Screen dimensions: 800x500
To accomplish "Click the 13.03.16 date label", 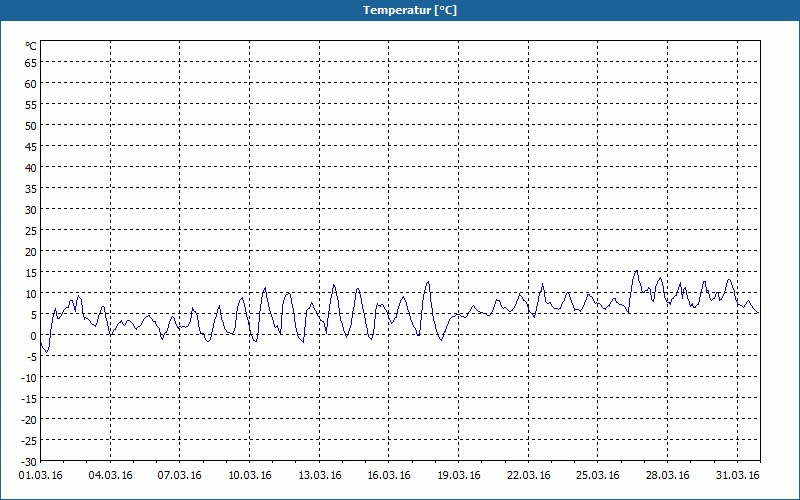I will click(x=319, y=475).
